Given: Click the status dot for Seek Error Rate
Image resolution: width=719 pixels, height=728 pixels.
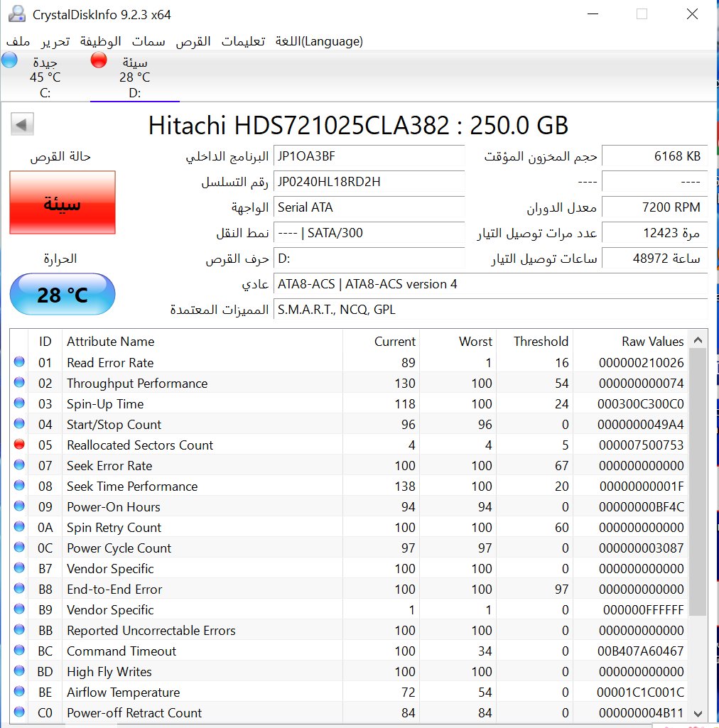Looking at the screenshot, I should tap(19, 464).
